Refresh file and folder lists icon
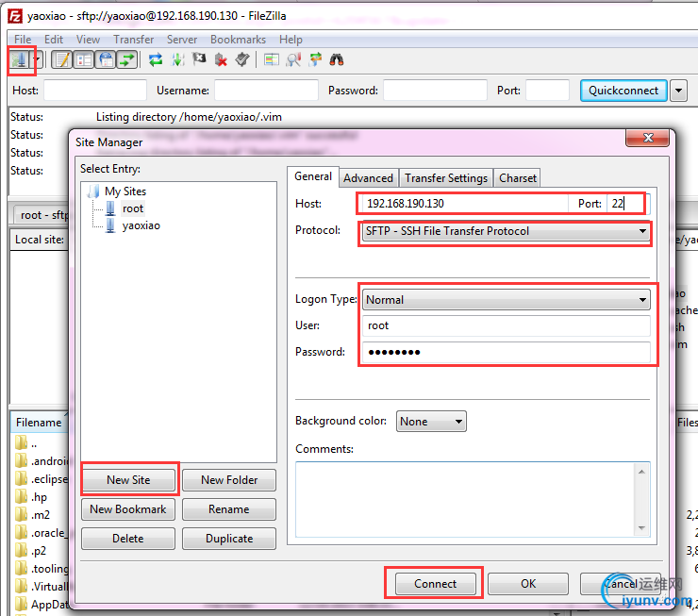Screen dimensions: 698x616 [156, 59]
